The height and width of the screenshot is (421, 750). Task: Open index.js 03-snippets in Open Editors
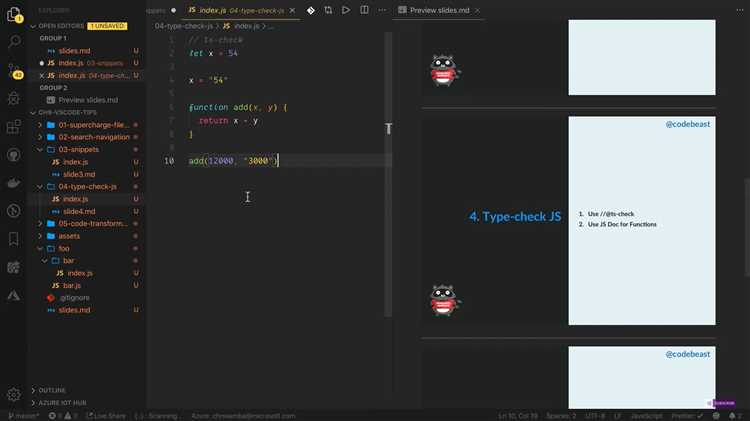coord(88,63)
